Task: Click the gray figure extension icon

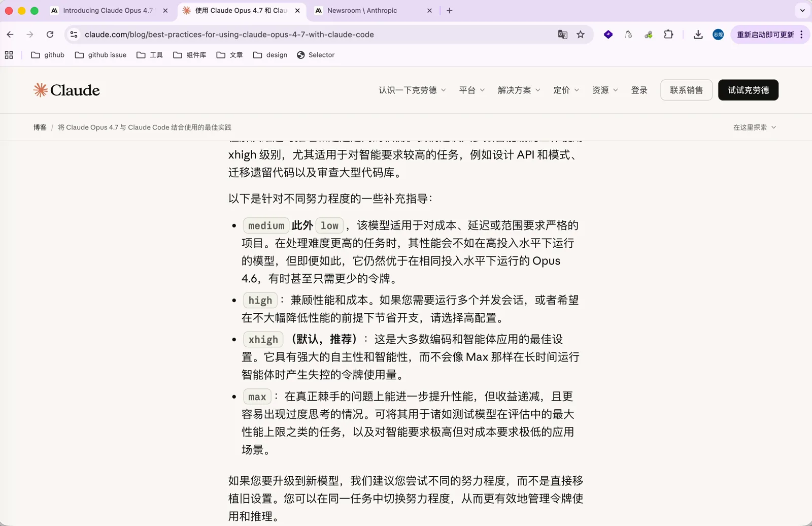Action: [628, 35]
